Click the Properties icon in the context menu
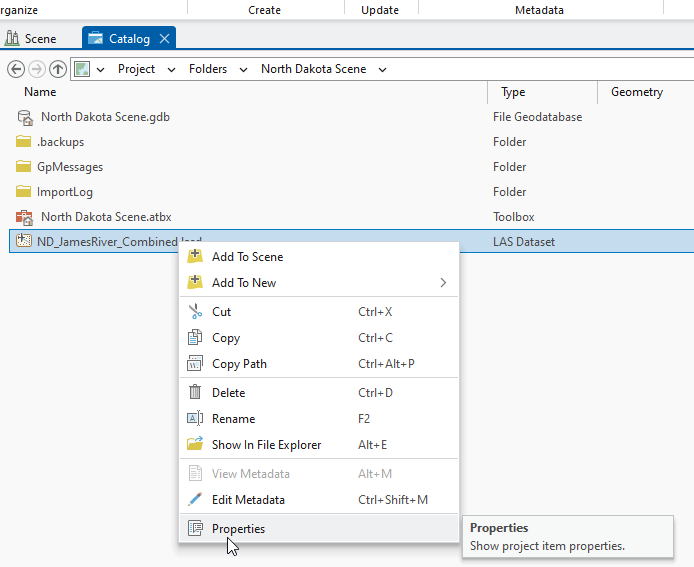 tap(195, 528)
